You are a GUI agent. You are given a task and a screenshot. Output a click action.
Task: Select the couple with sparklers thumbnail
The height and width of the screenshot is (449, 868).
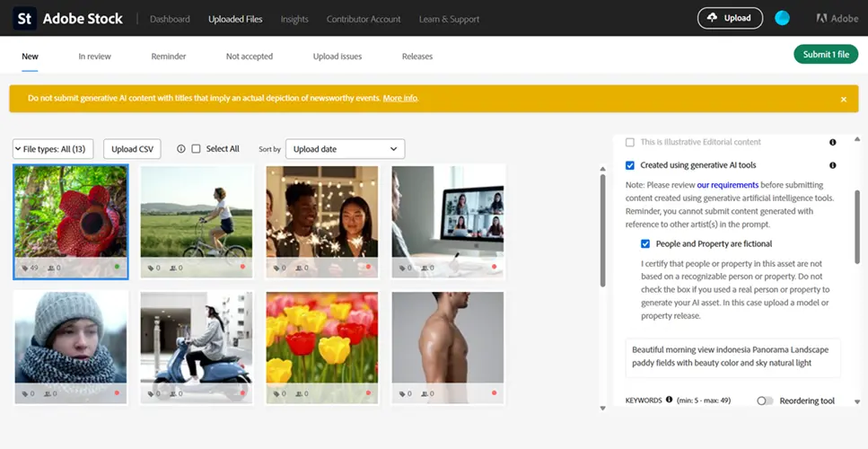[322, 222]
